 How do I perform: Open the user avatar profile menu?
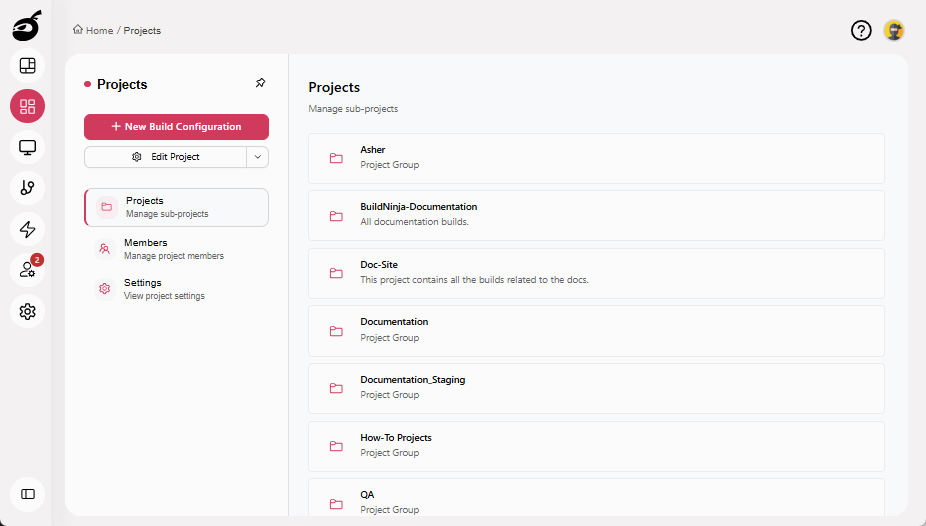[894, 30]
